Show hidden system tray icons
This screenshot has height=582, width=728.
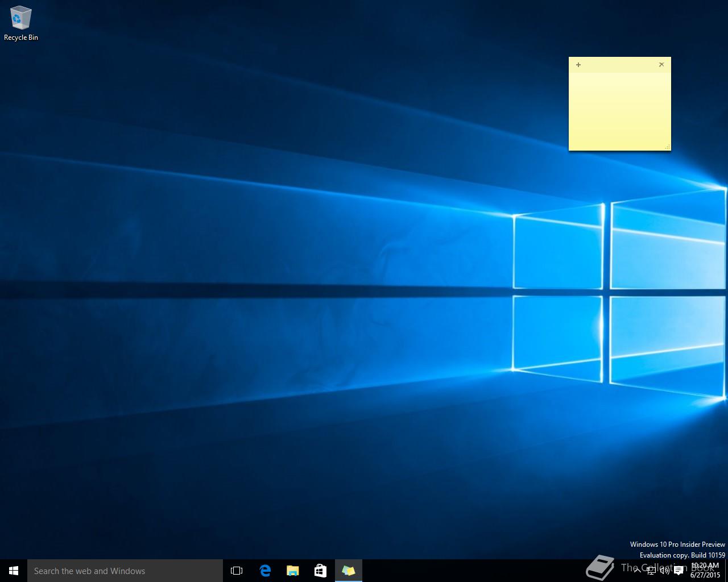point(637,571)
